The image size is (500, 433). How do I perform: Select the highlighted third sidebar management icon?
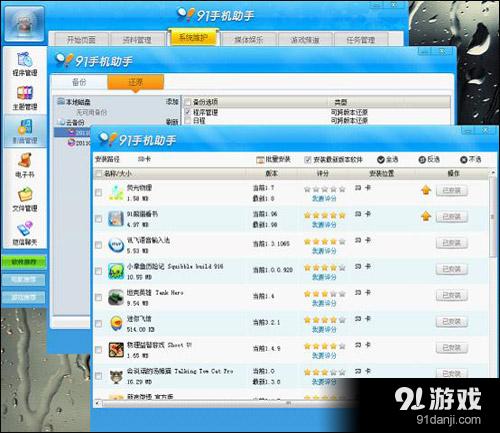(25, 131)
